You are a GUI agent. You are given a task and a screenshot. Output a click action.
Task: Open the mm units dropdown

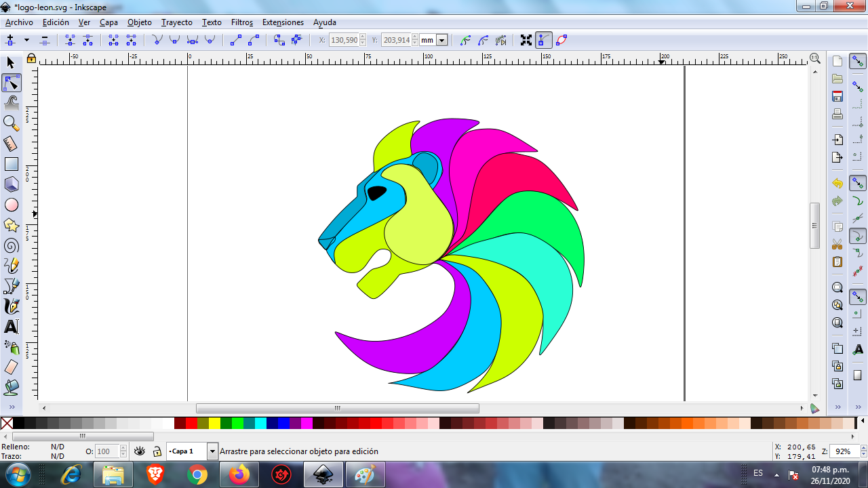[x=441, y=40]
